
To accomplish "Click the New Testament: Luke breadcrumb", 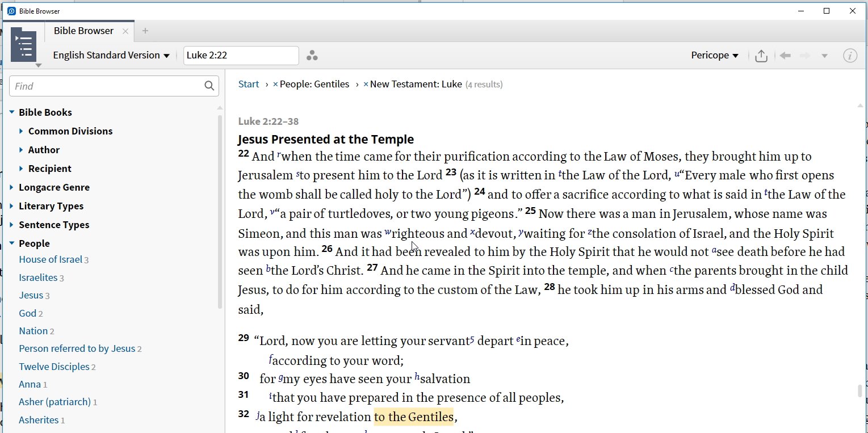I will (x=416, y=84).
